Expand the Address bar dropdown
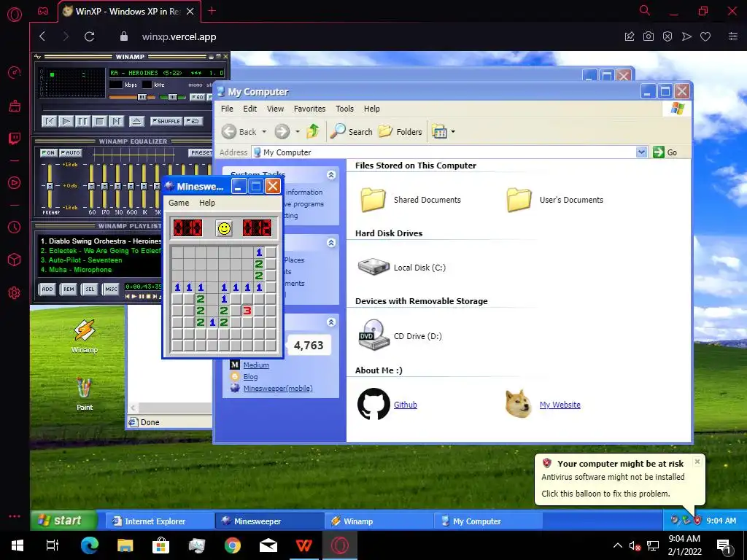 (x=641, y=152)
